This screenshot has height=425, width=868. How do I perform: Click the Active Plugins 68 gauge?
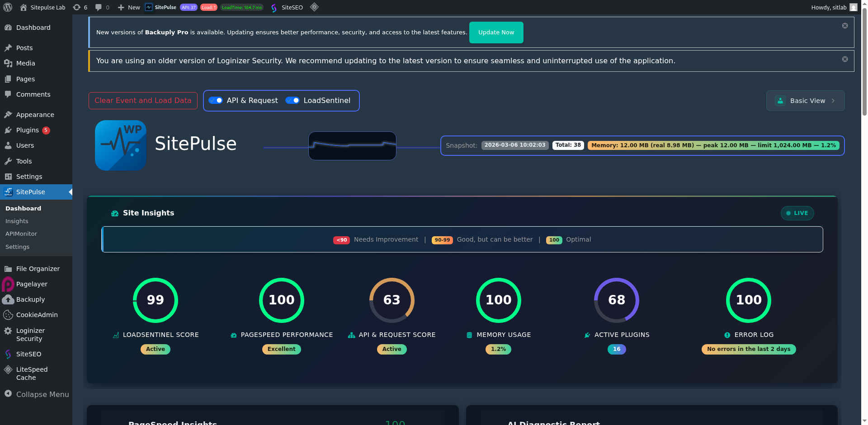(x=617, y=300)
